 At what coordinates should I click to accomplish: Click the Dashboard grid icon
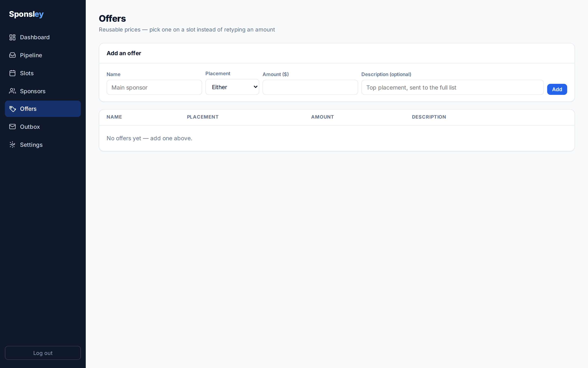tap(12, 37)
